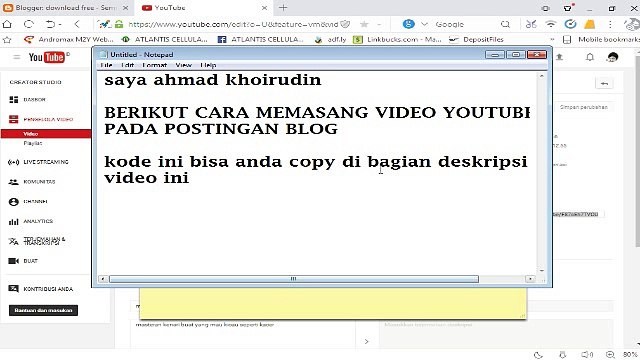Click the night mode moon icon
Image resolution: width=640 pixels, height=360 pixels.
tap(538, 355)
